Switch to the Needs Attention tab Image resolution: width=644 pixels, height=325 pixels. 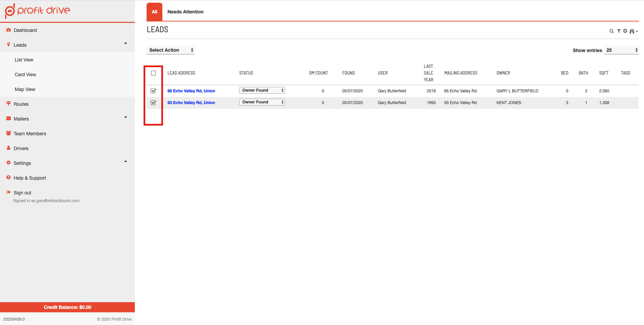[x=185, y=12]
